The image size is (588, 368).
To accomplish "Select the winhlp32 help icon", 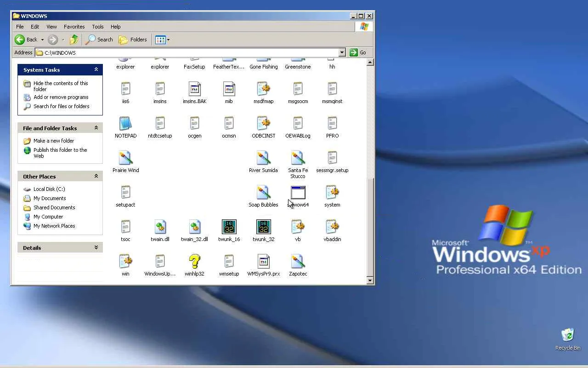I will coord(194,261).
